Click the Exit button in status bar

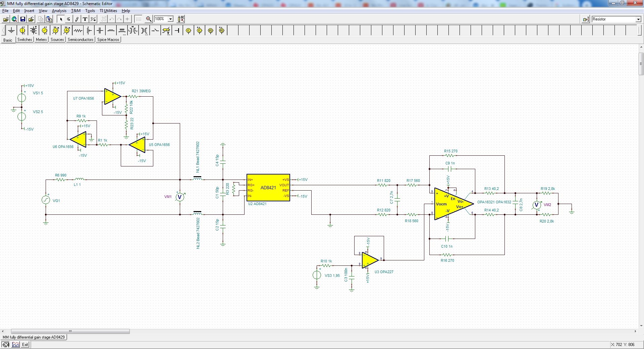pos(25,345)
